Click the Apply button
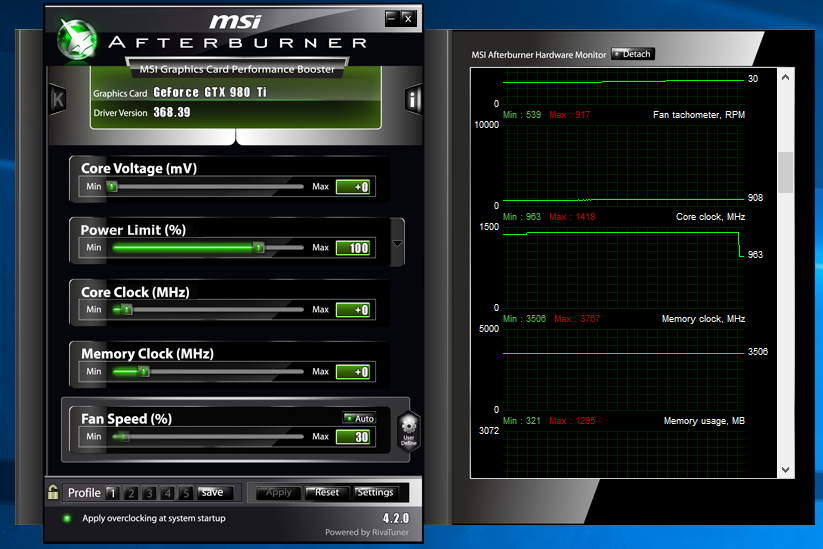Viewport: 823px width, 549px height. point(279,492)
